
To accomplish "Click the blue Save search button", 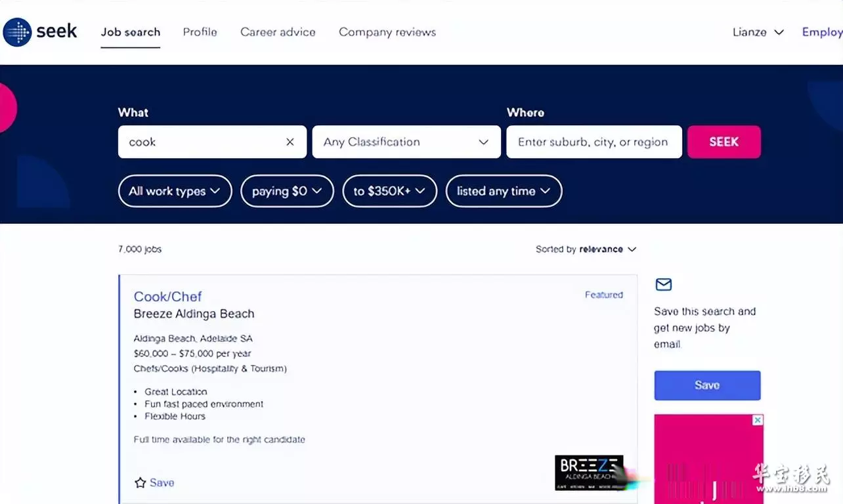I will coord(708,385).
